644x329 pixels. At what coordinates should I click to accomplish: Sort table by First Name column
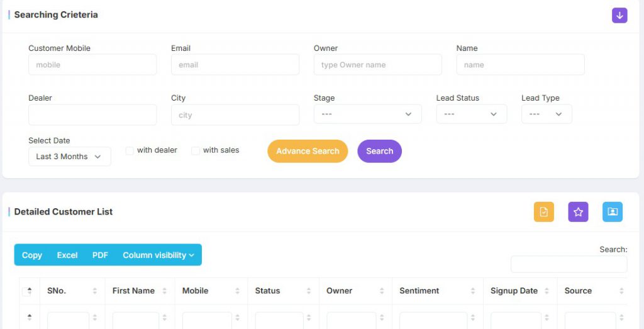click(x=165, y=291)
